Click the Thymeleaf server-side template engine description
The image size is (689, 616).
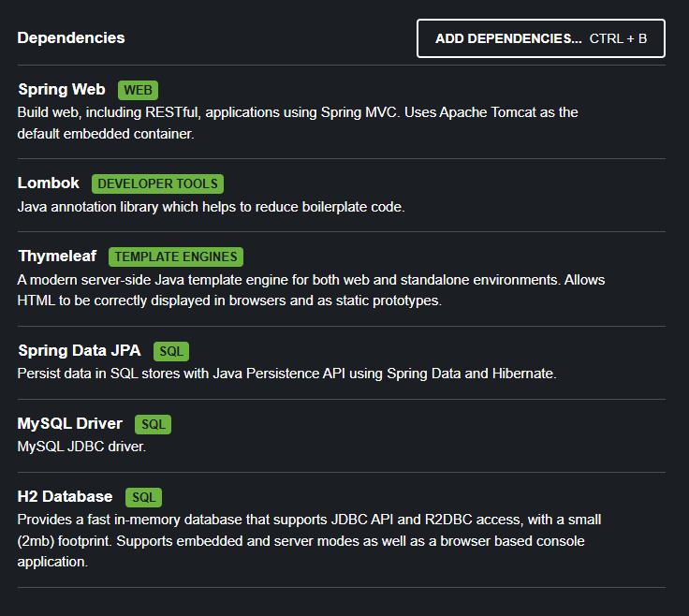coord(311,290)
